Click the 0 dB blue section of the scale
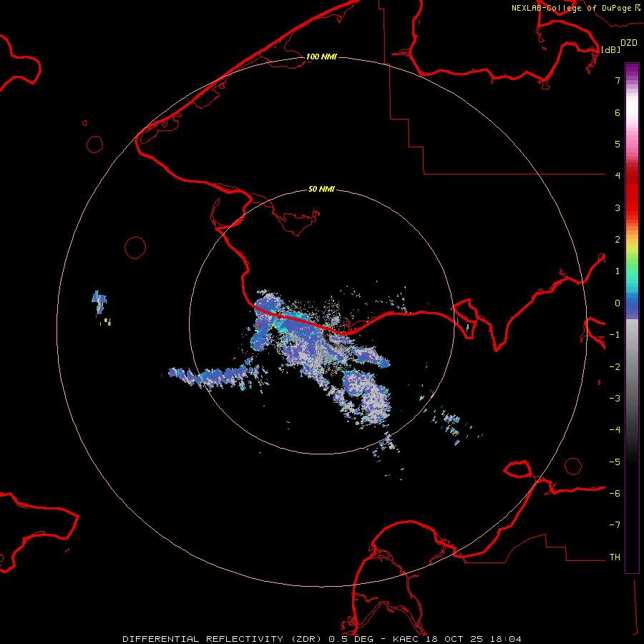This screenshot has height=644, width=644. click(632, 303)
